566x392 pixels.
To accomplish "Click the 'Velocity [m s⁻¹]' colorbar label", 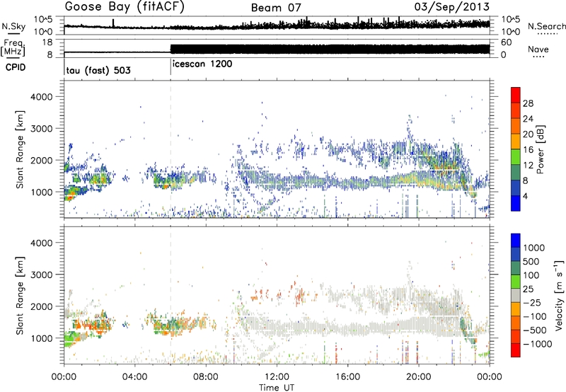I will pyautogui.click(x=558, y=295).
